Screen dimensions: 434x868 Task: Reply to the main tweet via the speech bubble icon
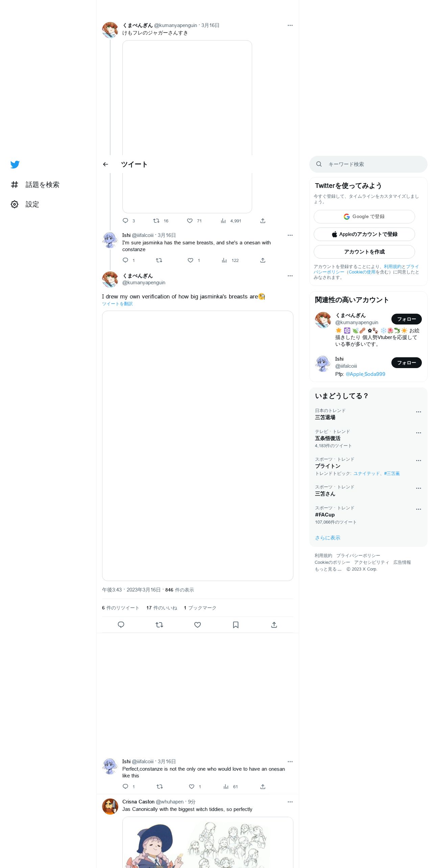121,625
